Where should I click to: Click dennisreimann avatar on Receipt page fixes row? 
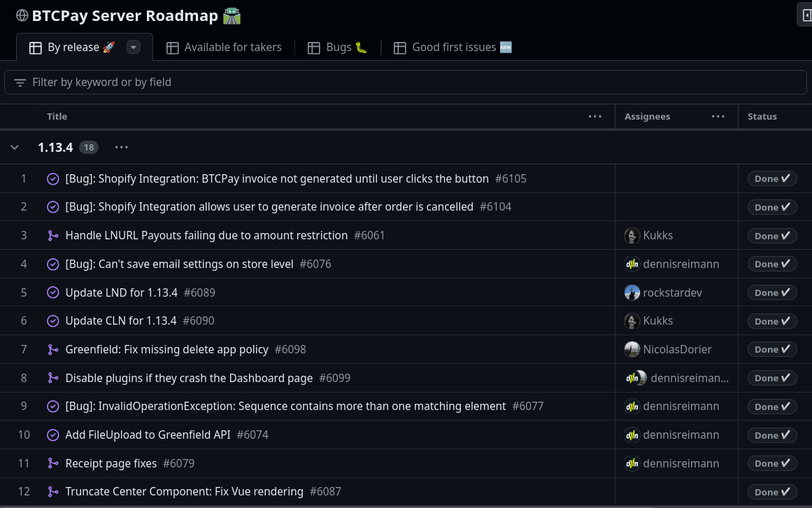tap(632, 463)
